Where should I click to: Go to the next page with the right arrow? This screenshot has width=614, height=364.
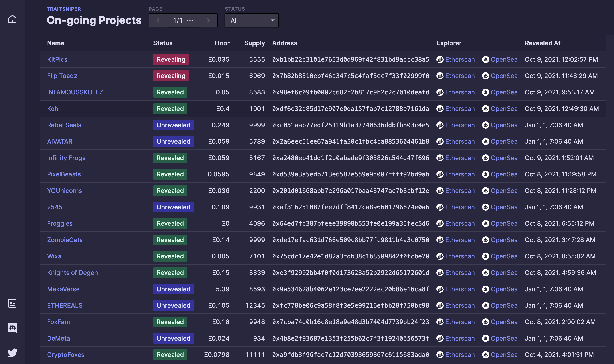tap(208, 20)
